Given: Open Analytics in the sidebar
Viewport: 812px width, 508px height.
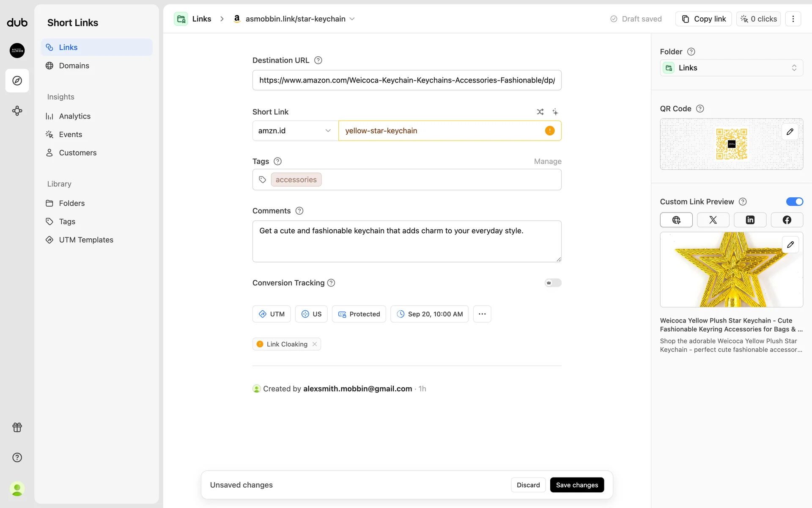Looking at the screenshot, I should (74, 116).
